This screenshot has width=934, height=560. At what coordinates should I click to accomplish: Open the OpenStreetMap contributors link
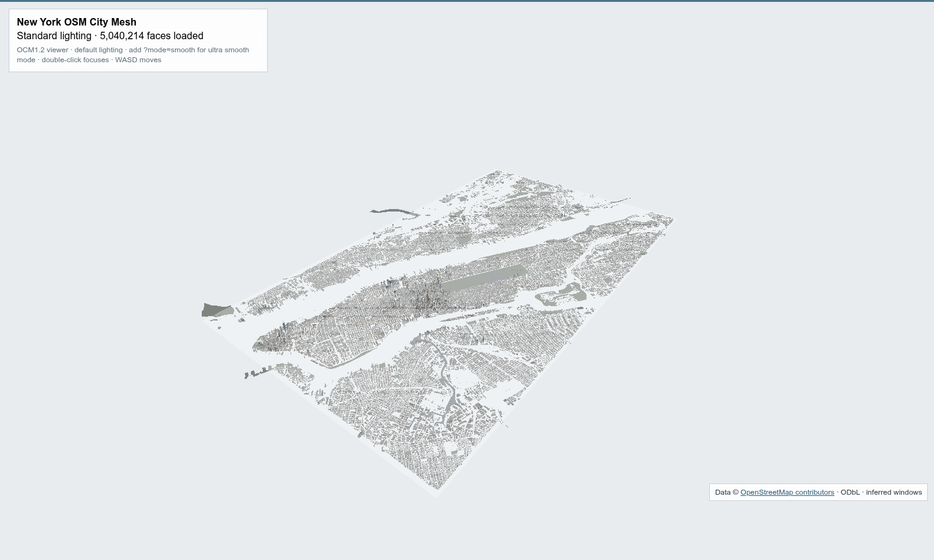point(787,492)
